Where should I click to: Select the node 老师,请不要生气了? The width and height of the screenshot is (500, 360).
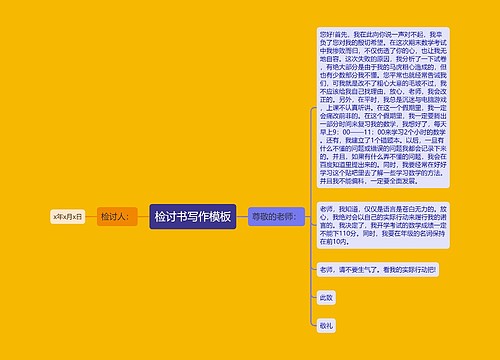[378, 269]
